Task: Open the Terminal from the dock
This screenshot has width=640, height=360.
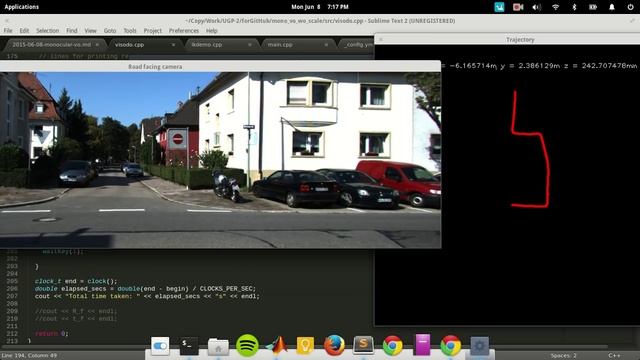Action: click(x=189, y=346)
